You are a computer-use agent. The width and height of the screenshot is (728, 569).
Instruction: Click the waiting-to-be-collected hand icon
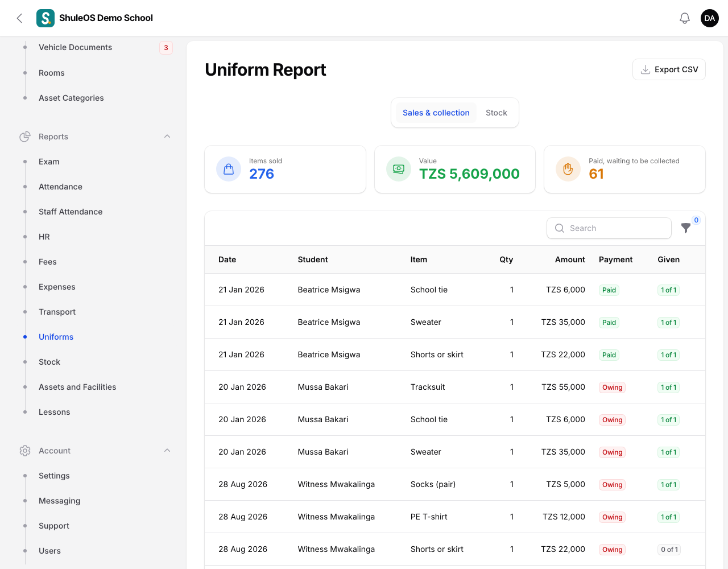568,169
